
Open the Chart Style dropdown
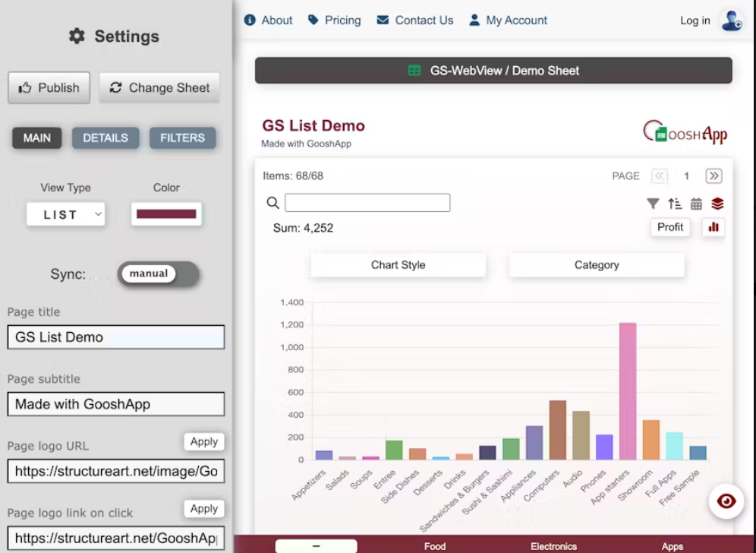coord(398,265)
